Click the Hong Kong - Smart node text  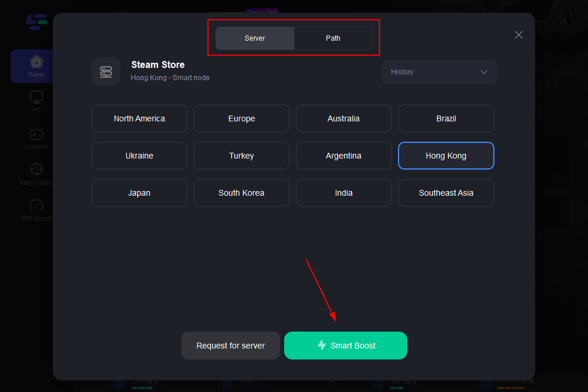point(170,78)
